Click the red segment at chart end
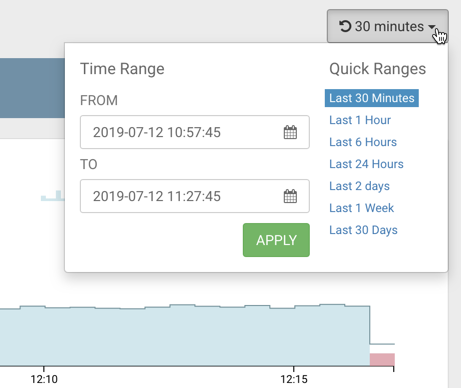The image size is (461, 388). click(382, 359)
